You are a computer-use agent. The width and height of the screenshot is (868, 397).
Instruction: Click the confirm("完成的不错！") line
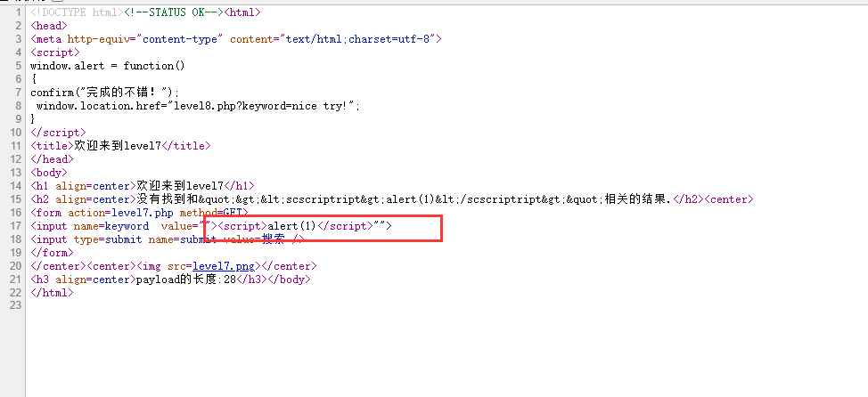(104, 93)
